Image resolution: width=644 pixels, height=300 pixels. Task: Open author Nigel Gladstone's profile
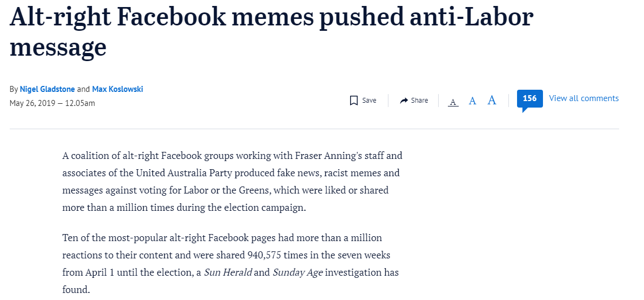[47, 89]
